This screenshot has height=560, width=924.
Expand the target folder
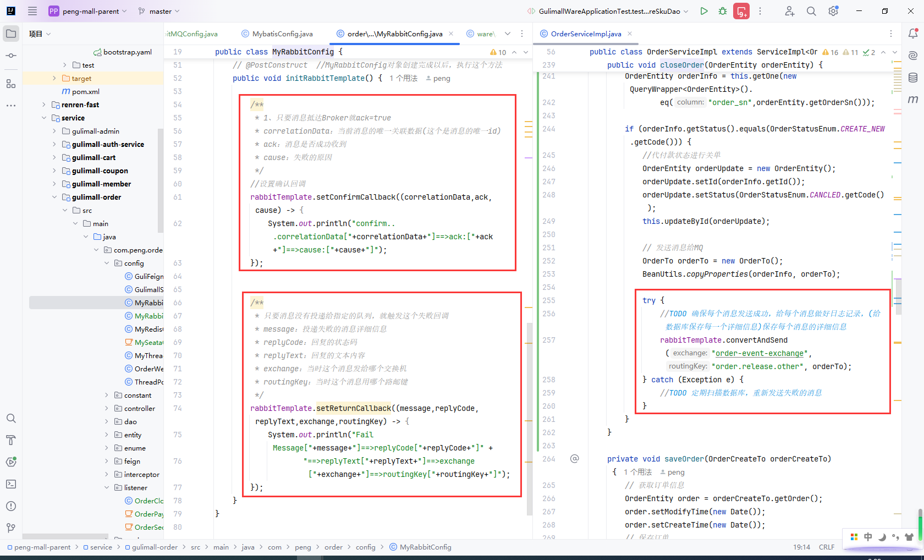pos(54,78)
